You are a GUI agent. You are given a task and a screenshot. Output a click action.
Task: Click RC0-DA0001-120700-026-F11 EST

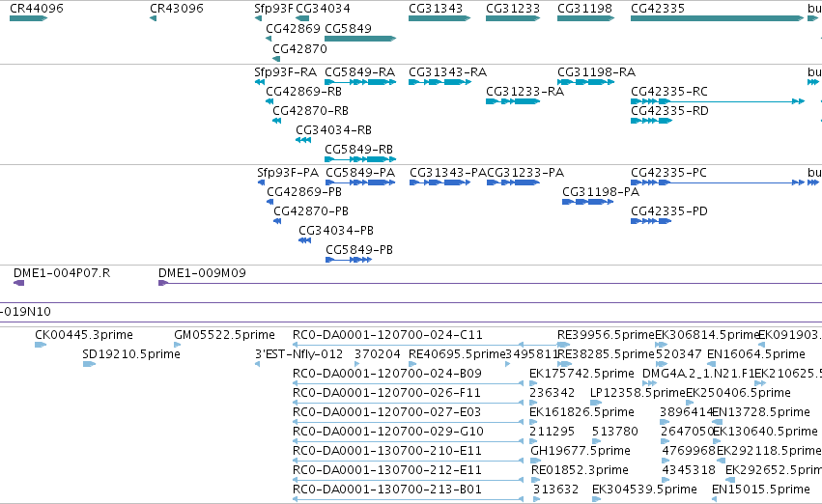[408, 403]
